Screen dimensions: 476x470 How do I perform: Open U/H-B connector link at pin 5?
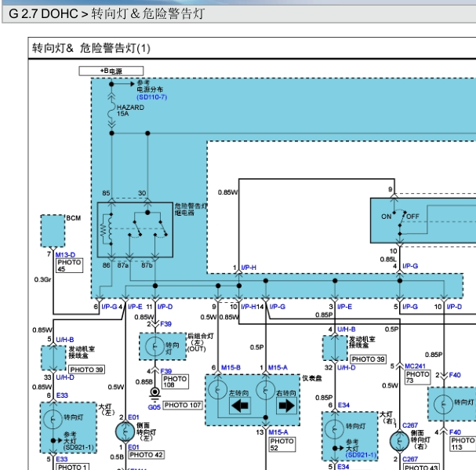click(x=64, y=340)
